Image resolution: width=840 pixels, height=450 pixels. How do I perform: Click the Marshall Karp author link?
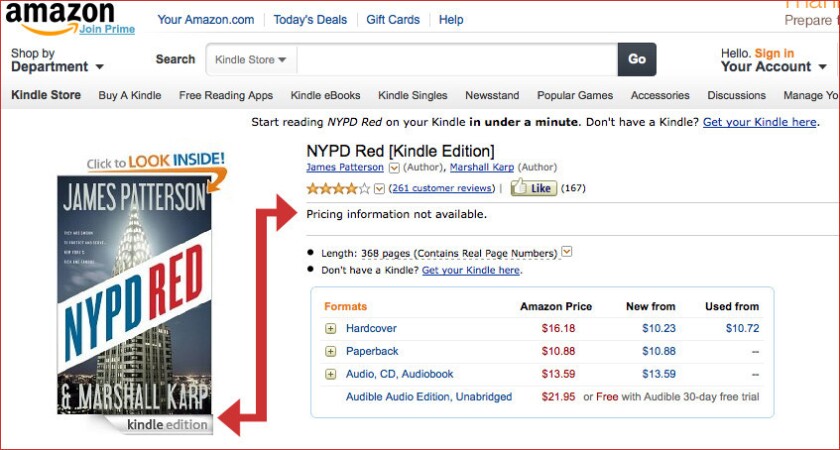pos(482,167)
